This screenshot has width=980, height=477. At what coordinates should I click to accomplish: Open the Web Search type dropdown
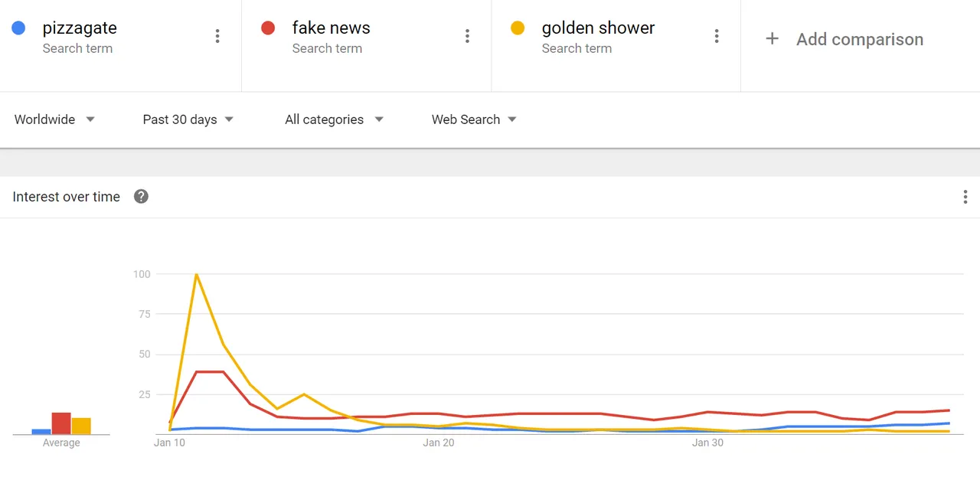coord(474,119)
